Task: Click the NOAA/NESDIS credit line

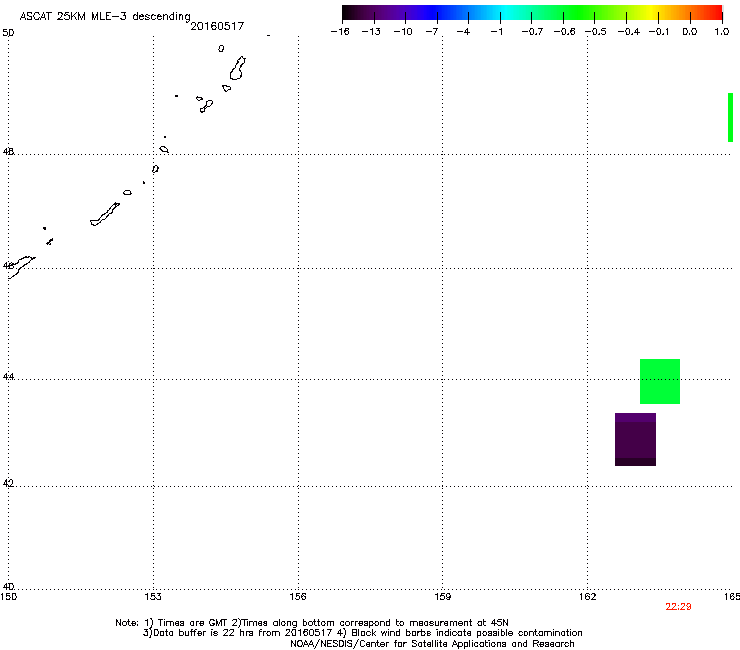Action: click(x=432, y=644)
